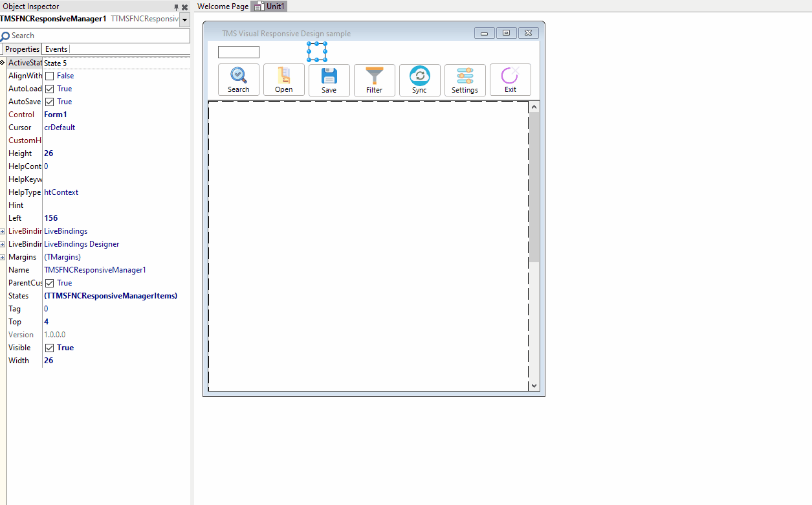812x505 pixels.
Task: Edit the States collection of TTMSFNCResponsiveManagerItems
Action: (x=111, y=296)
